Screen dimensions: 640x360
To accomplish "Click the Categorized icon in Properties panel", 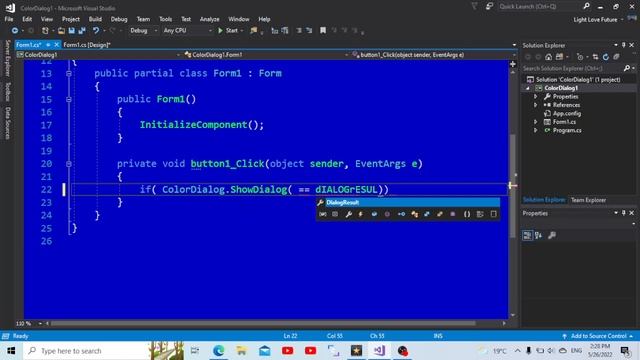I will [x=527, y=236].
